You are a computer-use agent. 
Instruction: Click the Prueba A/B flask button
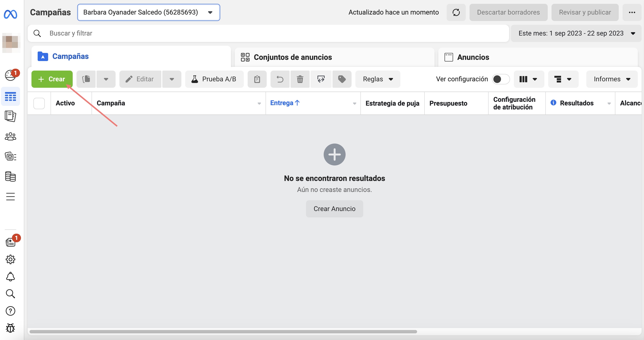click(x=214, y=79)
